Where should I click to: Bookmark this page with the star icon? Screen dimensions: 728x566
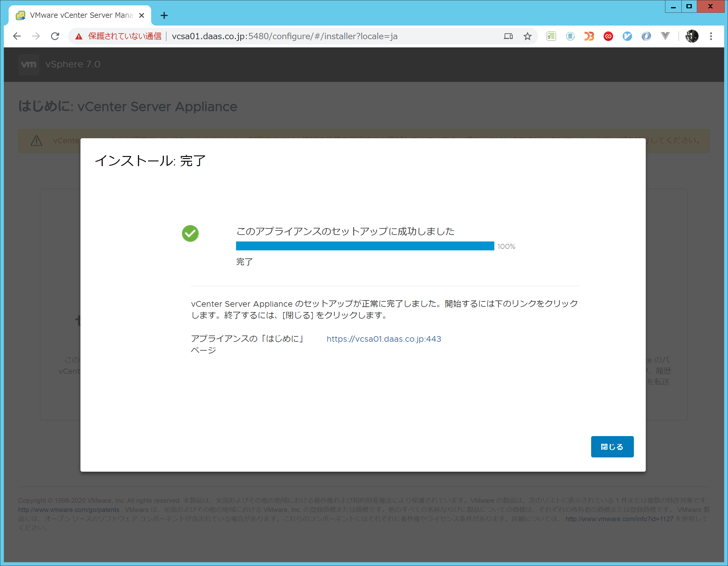pyautogui.click(x=527, y=36)
